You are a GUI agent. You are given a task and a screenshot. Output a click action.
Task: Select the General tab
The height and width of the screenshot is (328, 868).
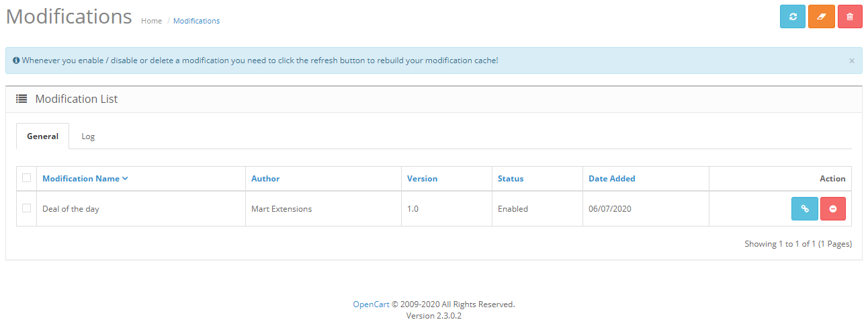click(x=42, y=136)
